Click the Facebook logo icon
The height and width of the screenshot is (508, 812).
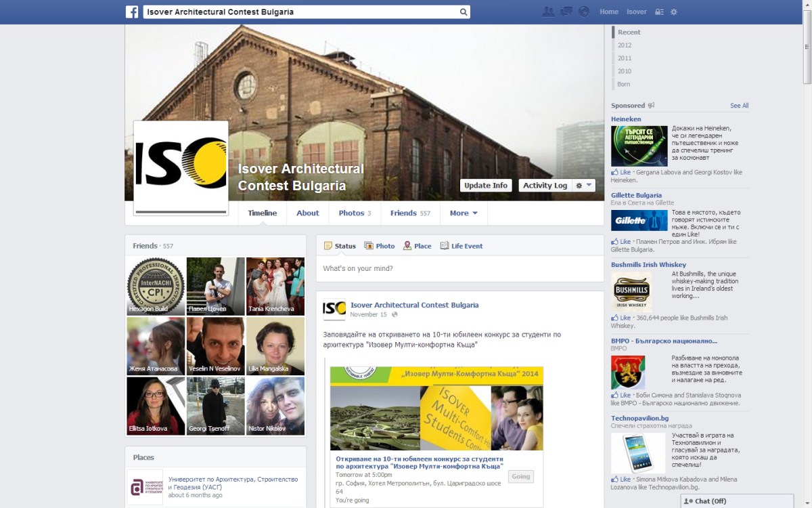(132, 12)
